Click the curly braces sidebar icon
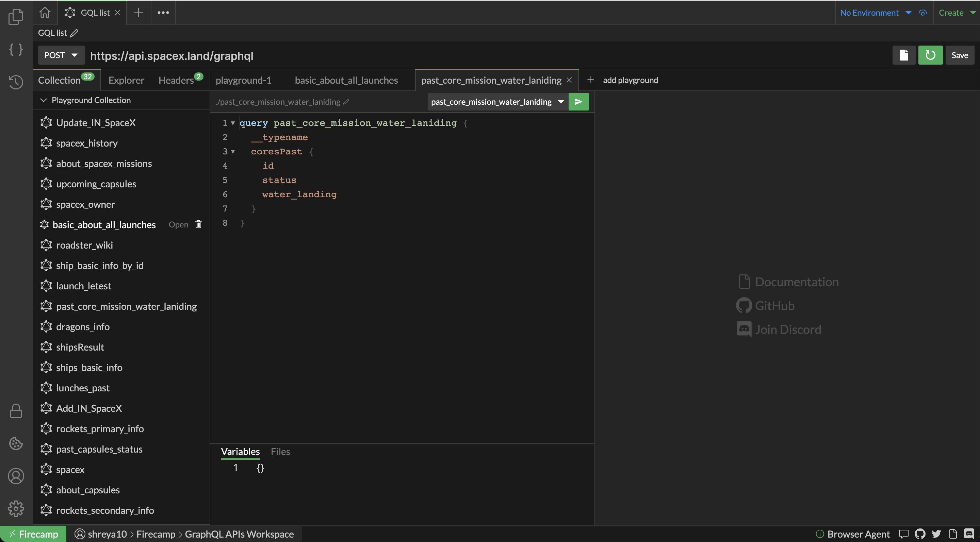Viewport: 980px width, 542px height. pos(16,49)
